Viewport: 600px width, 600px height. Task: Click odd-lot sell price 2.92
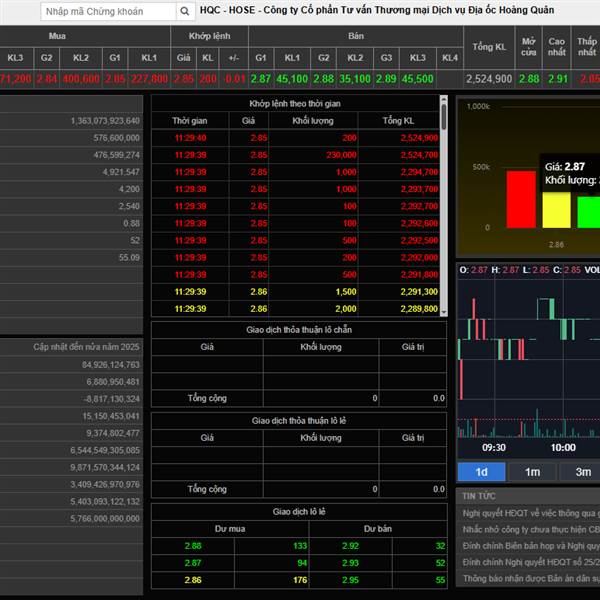[349, 546]
